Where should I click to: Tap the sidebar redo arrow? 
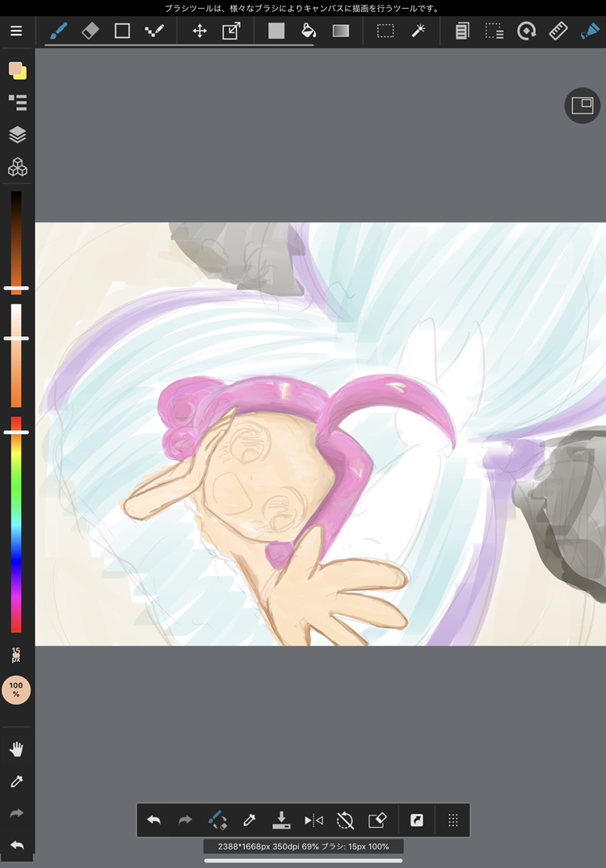(17, 813)
